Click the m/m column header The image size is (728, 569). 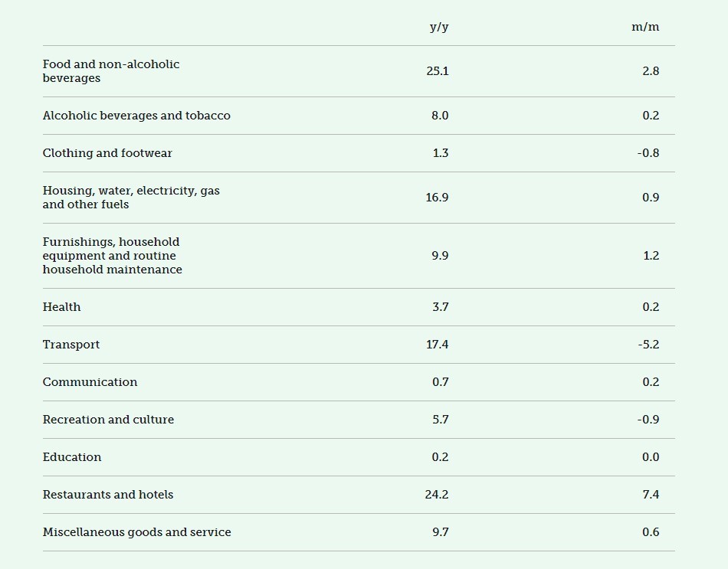pyautogui.click(x=645, y=27)
